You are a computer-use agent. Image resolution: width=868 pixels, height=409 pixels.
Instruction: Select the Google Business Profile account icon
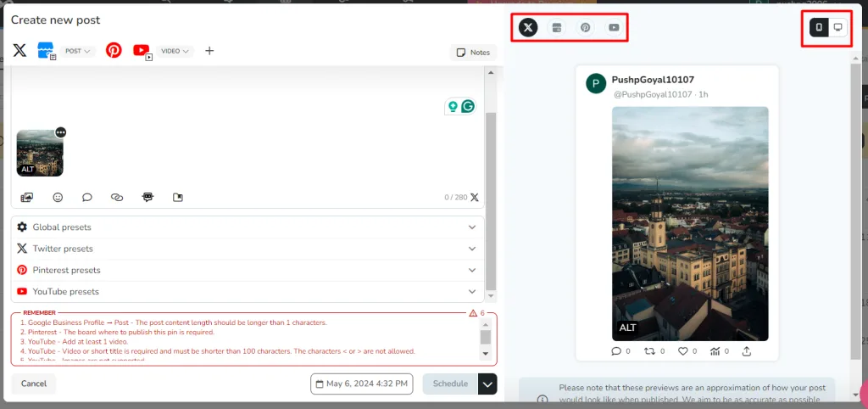pos(46,50)
